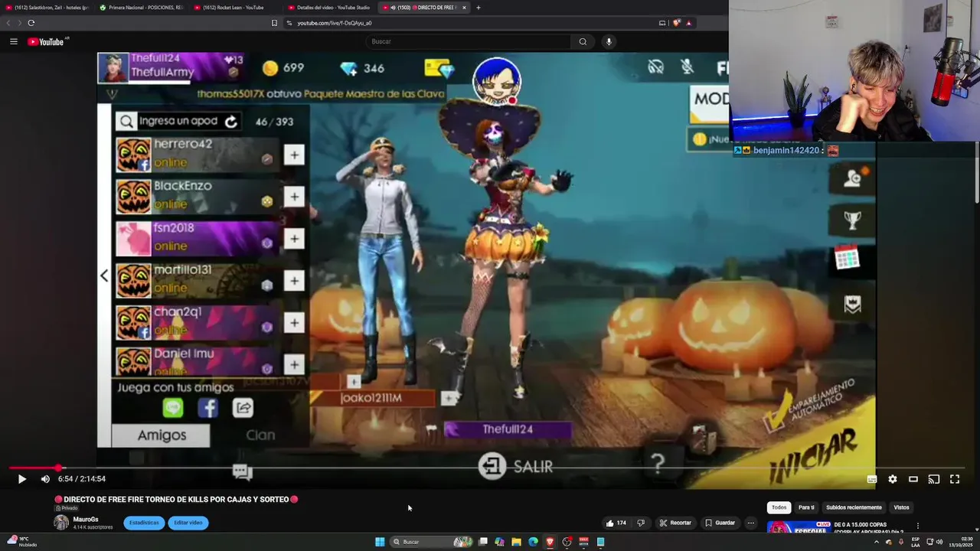Go to the YouTube home logo

46,41
